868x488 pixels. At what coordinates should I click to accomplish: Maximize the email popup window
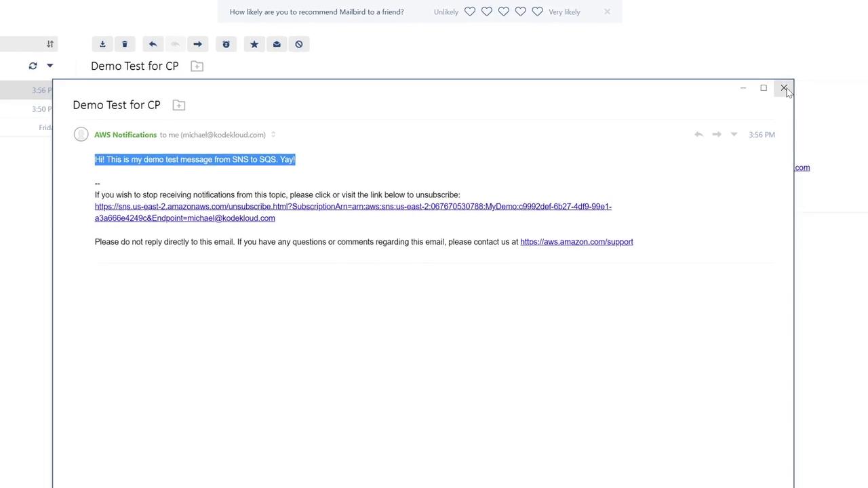pyautogui.click(x=764, y=88)
